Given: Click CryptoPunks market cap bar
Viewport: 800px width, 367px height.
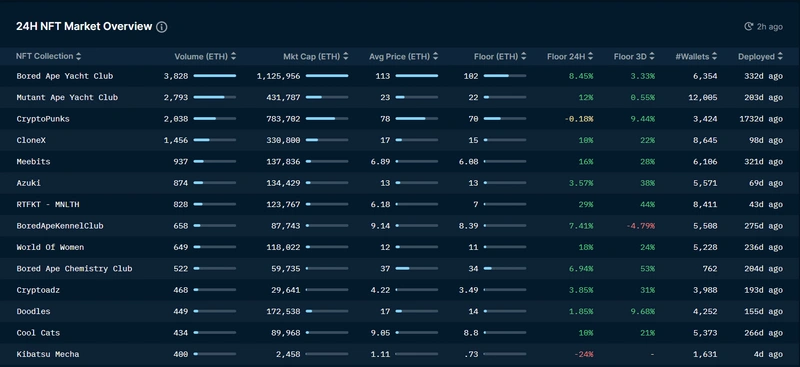Looking at the screenshot, I should (327, 118).
